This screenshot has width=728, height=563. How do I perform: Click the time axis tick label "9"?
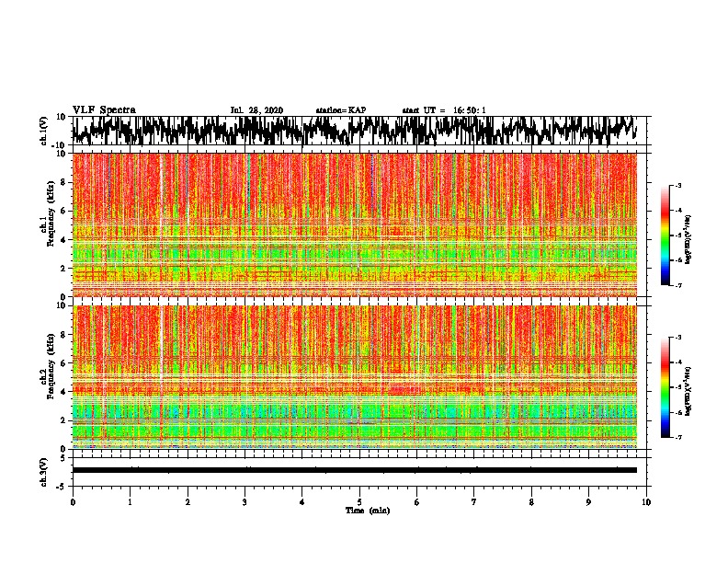pyautogui.click(x=588, y=502)
